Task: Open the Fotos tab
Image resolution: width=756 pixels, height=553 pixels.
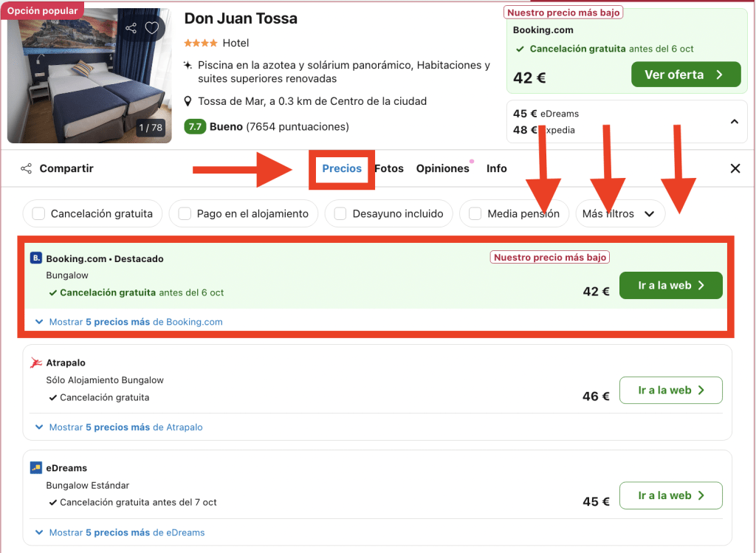Action: (x=389, y=168)
